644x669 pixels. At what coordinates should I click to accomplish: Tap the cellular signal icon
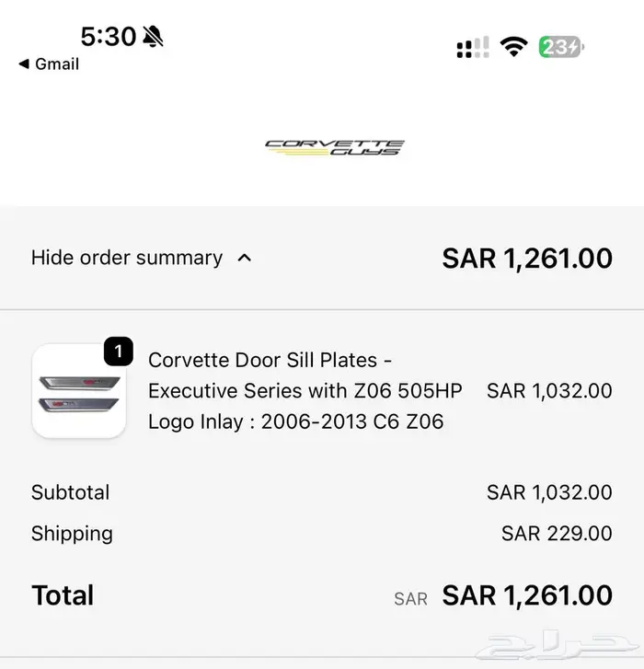coord(473,48)
